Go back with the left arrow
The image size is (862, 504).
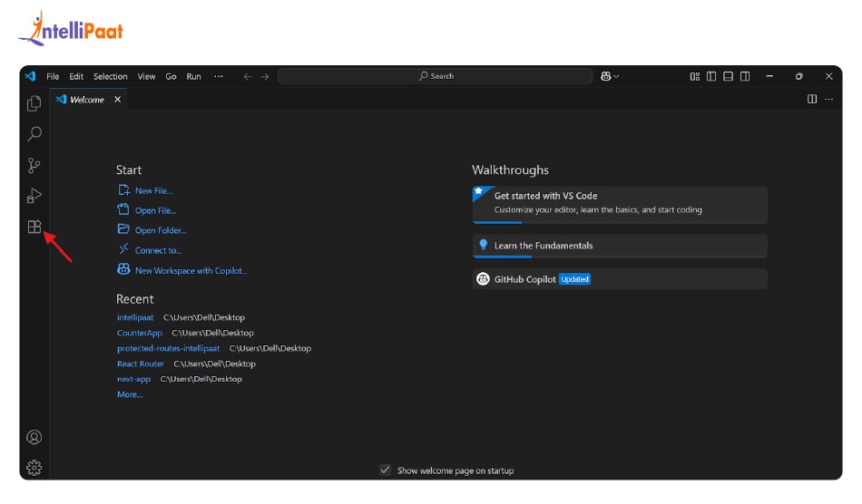pyautogui.click(x=248, y=76)
